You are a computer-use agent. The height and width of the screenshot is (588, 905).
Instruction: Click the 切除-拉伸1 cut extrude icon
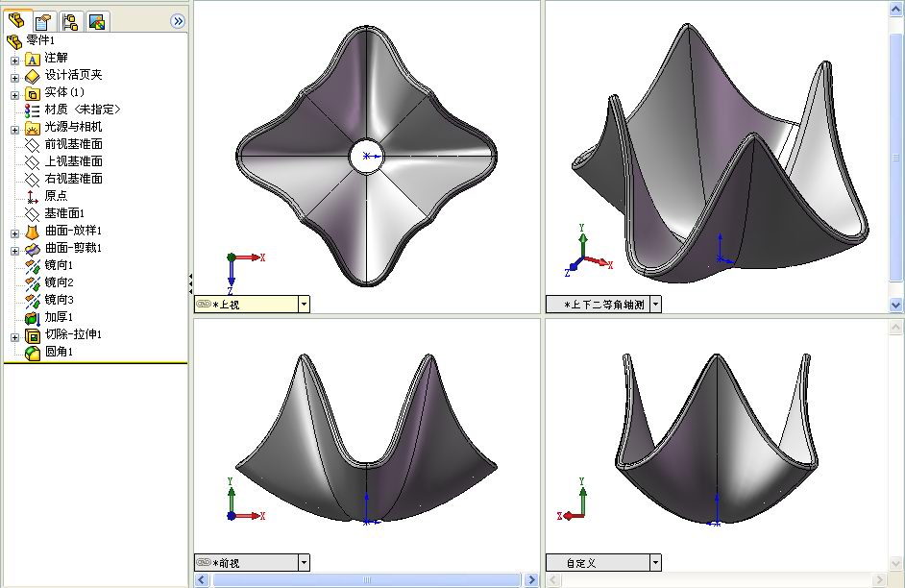click(33, 335)
